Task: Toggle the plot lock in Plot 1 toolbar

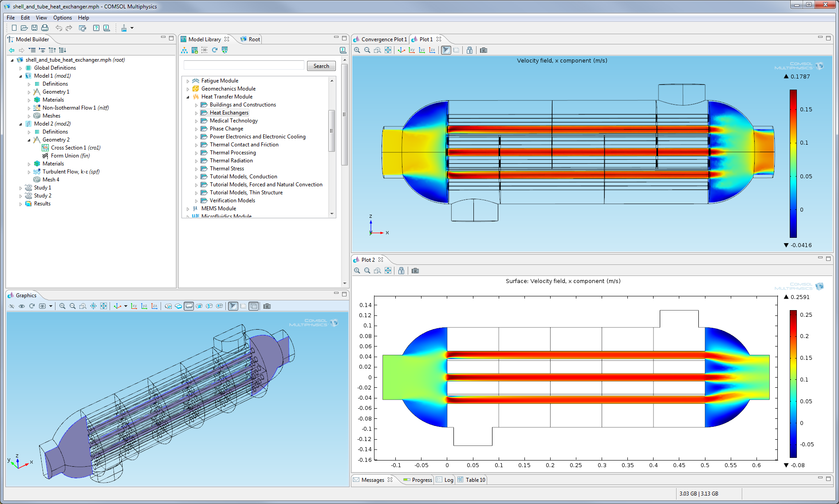Action: coord(469,50)
